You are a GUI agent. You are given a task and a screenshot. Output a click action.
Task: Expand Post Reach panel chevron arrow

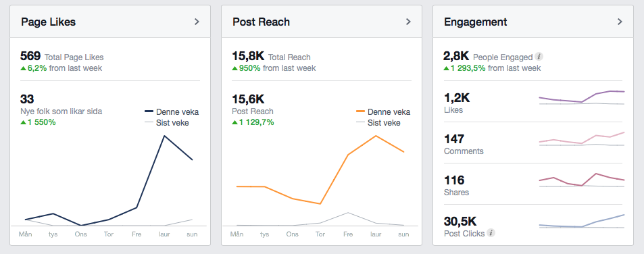(x=408, y=22)
